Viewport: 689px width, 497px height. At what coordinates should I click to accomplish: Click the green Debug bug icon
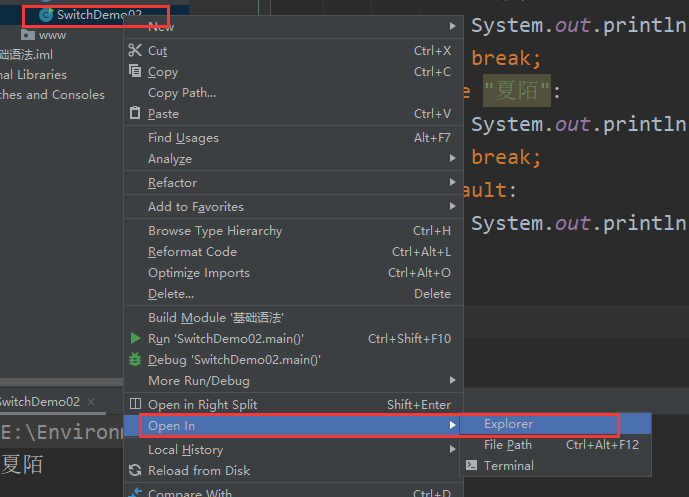[x=135, y=359]
